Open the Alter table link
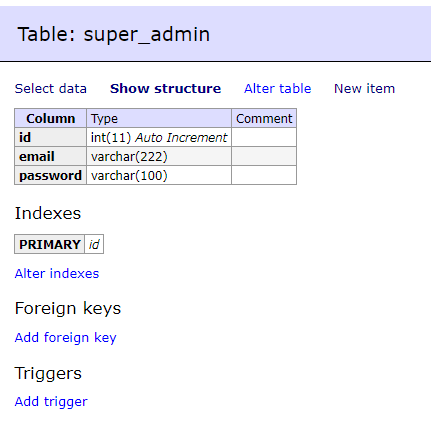Image resolution: width=433 pixels, height=425 pixels. (277, 89)
